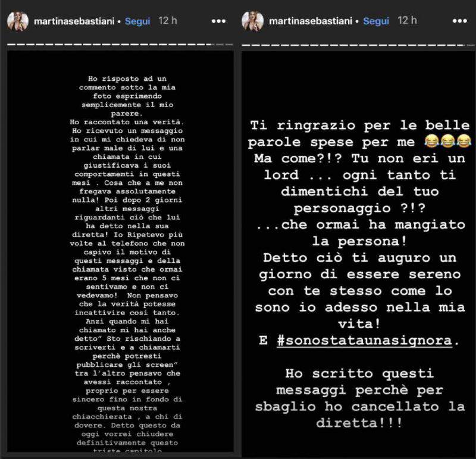Viewport: 476px width, 459px height.
Task: Click Segui above the 'Ti ringrazio' story
Action: coord(376,21)
